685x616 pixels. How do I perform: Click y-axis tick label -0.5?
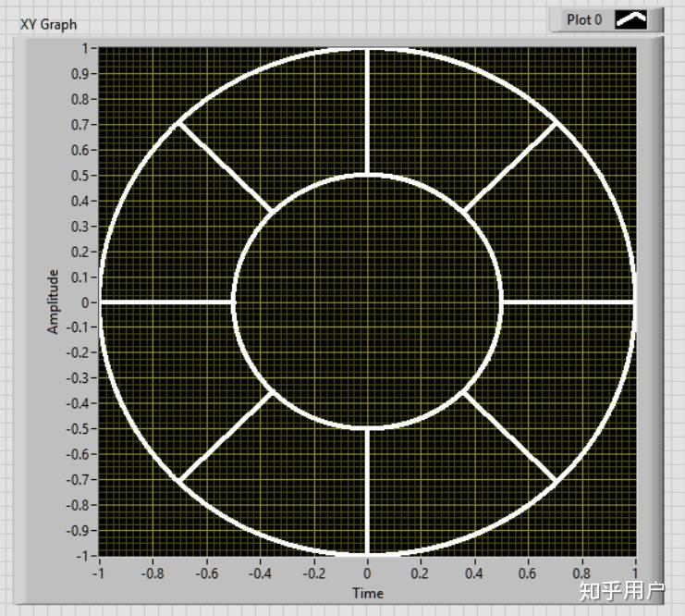(x=78, y=428)
